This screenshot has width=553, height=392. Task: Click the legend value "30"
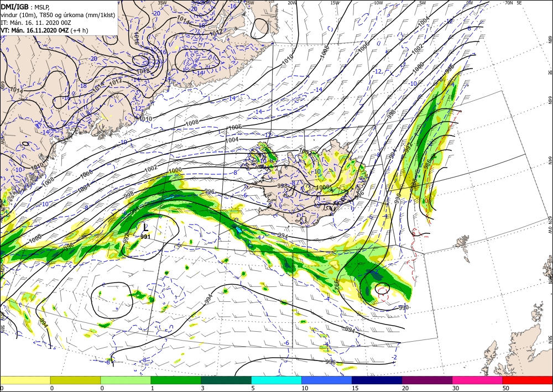(455, 388)
